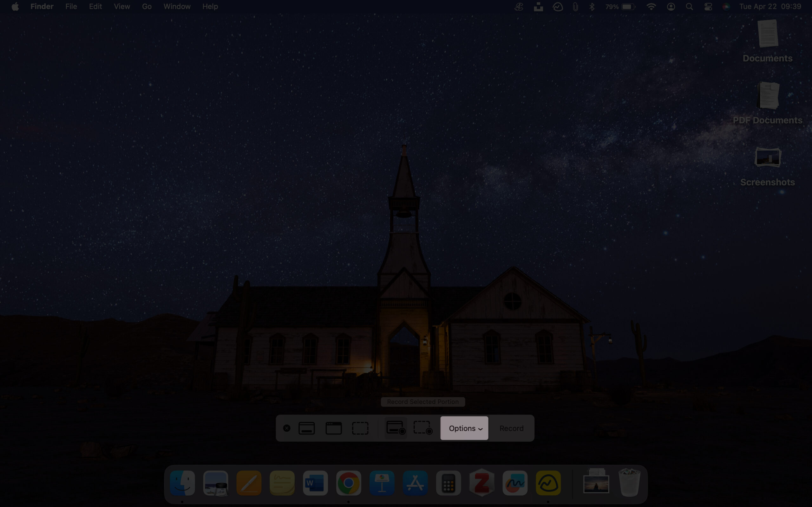Screen dimensions: 812x507
Task: Open Spotlight search from the menu bar
Action: [689, 6]
